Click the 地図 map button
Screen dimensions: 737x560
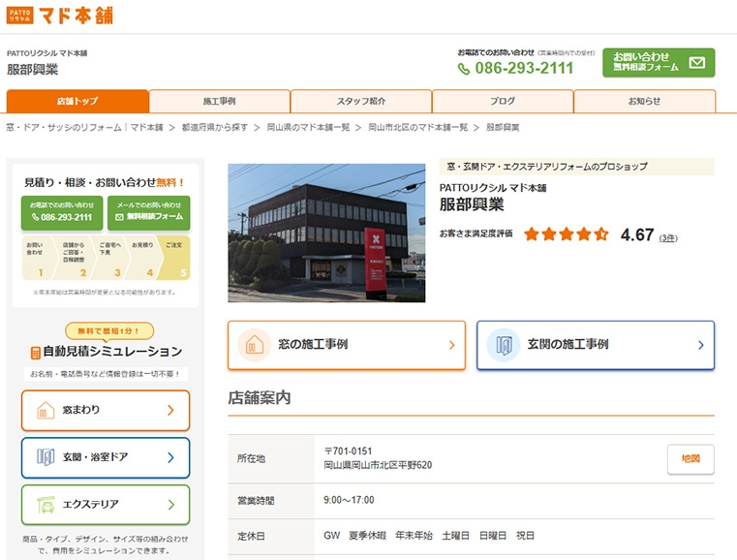click(691, 458)
